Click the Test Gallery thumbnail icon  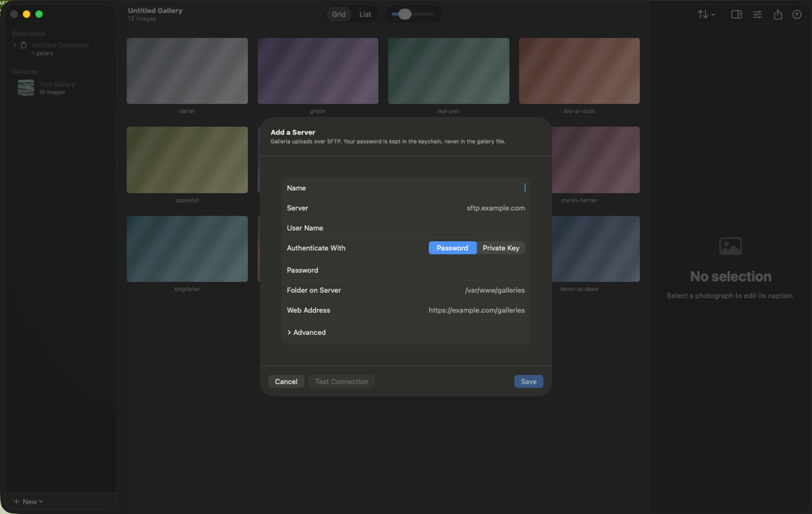point(26,88)
